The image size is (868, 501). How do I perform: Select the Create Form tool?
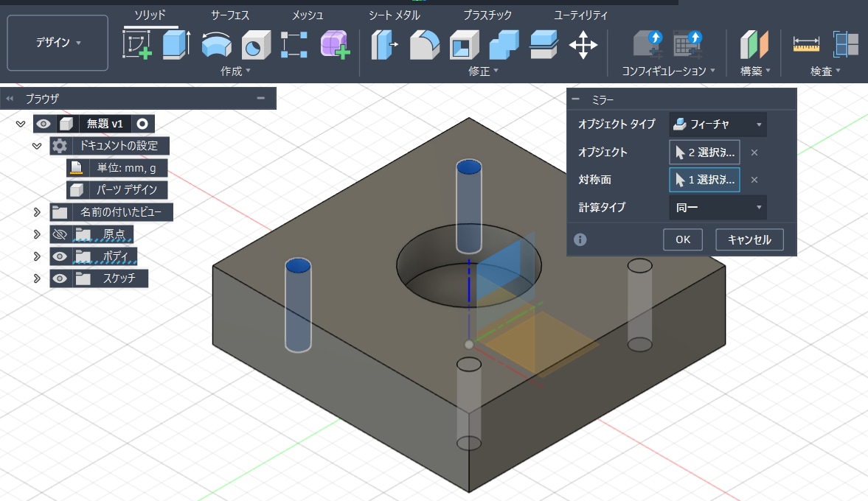pyautogui.click(x=335, y=44)
